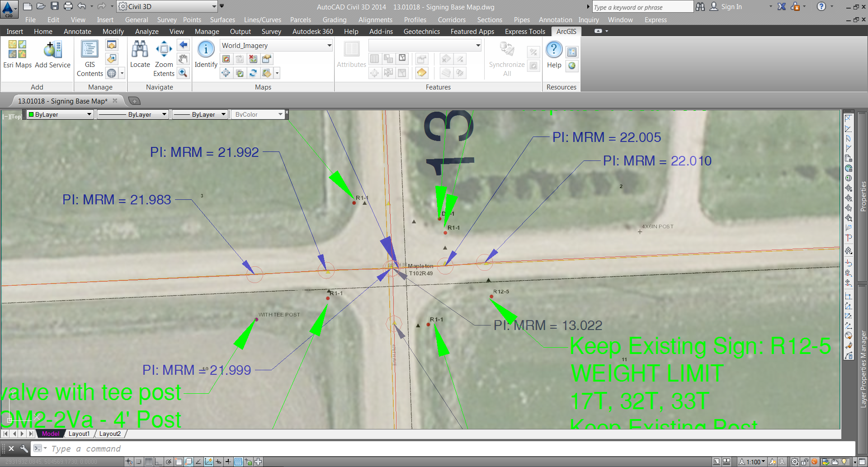Open the Surfaces menu

222,20
